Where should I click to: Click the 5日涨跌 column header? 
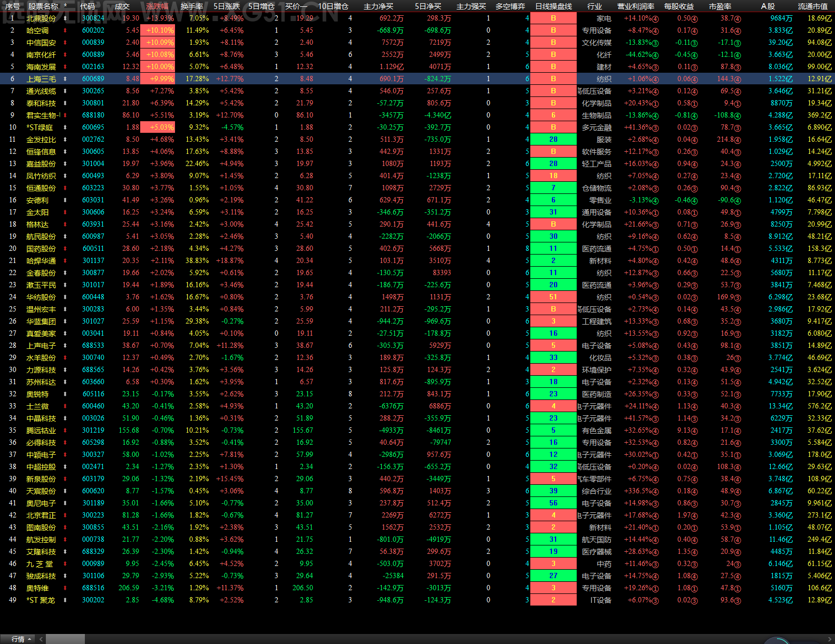click(x=227, y=6)
